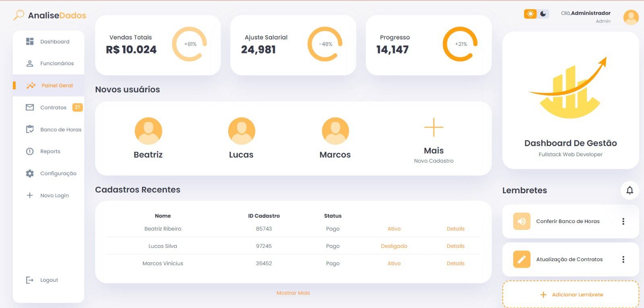Click the plus icon to add Novo Cadastro
Viewport: 644px width, 308px height.
[434, 127]
